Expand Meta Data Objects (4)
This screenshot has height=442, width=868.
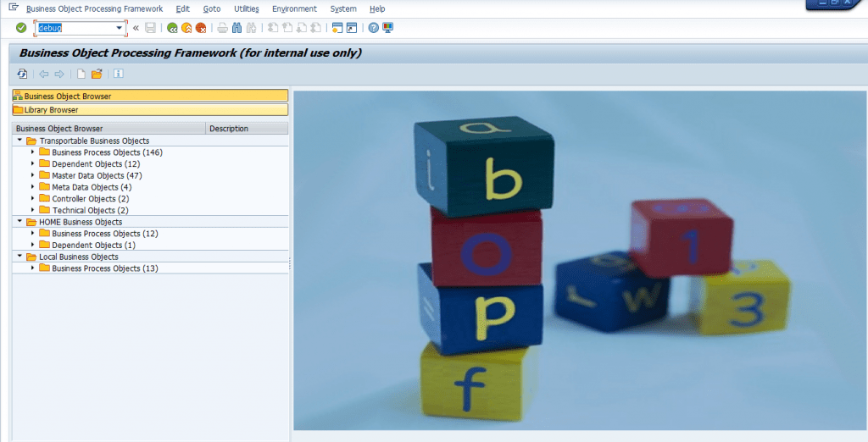click(x=33, y=186)
